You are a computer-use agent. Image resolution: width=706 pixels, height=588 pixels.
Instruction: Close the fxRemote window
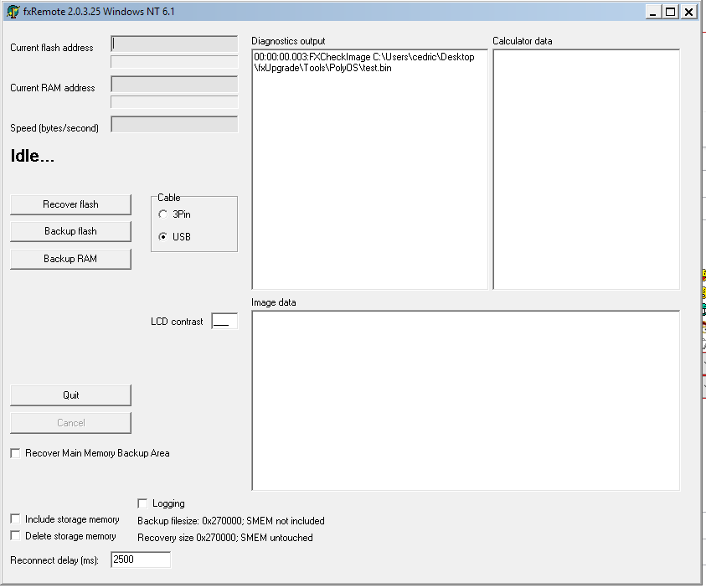(688, 12)
